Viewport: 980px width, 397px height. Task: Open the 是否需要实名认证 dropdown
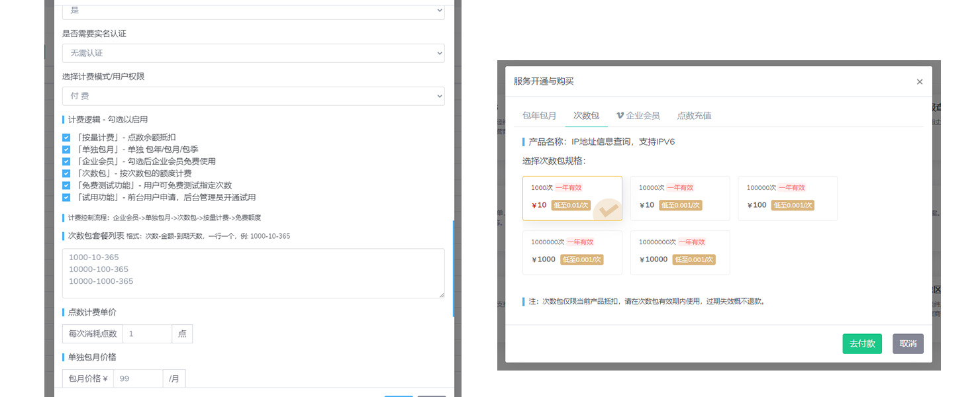pos(253,53)
